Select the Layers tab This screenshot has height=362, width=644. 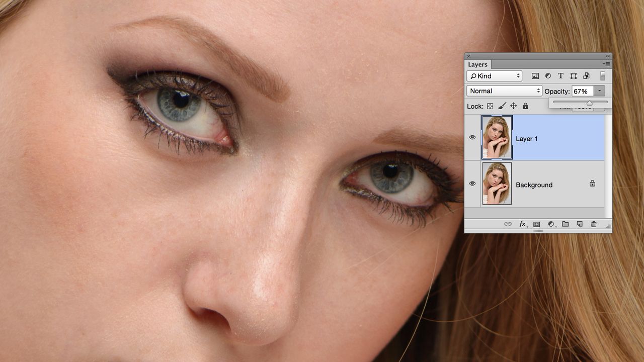(478, 64)
